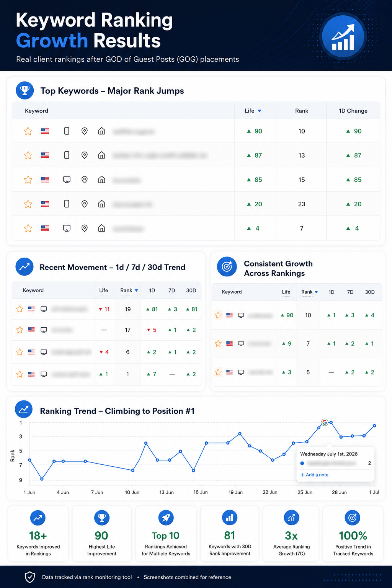Click the Add a note link
The image size is (392, 588).
tap(314, 475)
